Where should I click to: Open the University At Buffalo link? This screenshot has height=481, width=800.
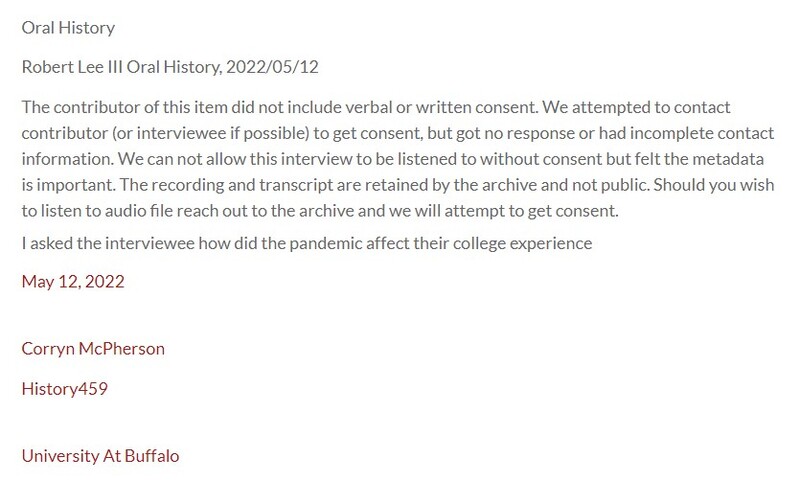(100, 456)
